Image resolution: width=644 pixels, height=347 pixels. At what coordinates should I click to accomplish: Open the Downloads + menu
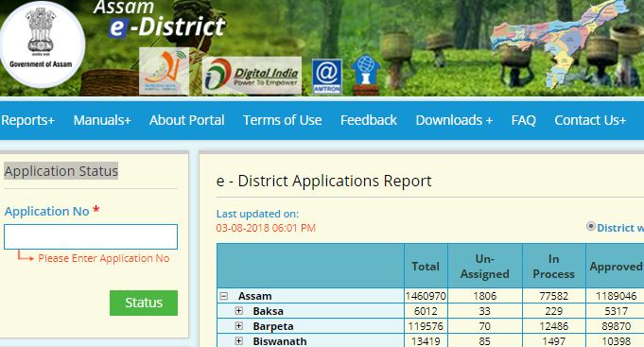click(454, 120)
